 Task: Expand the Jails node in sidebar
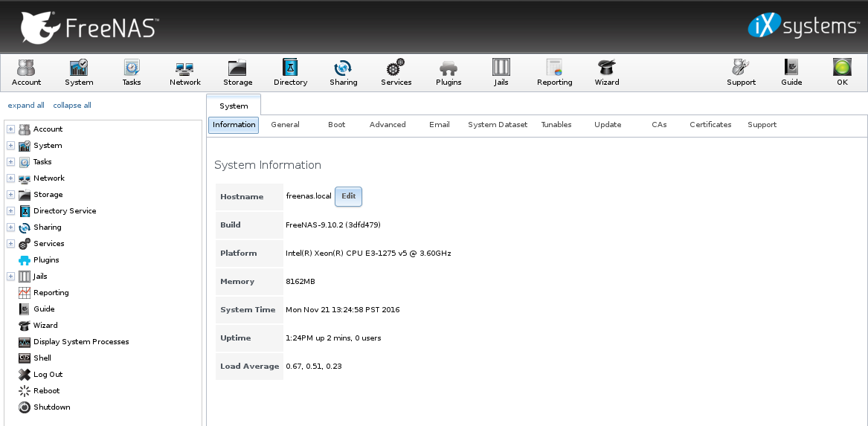pos(10,276)
